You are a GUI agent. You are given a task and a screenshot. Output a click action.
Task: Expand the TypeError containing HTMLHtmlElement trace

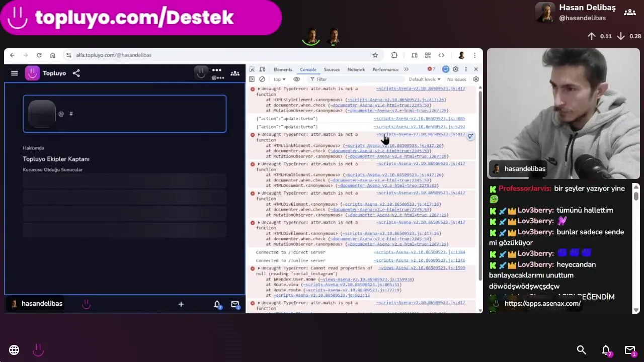pyautogui.click(x=259, y=164)
